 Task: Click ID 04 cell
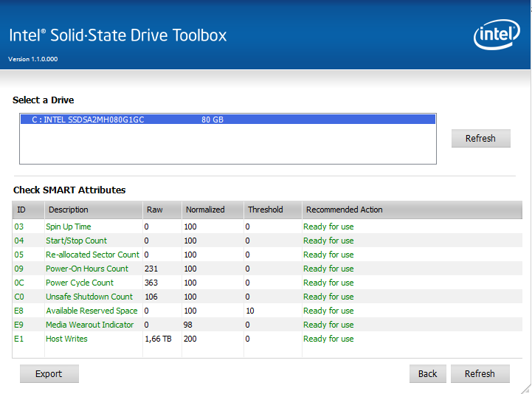point(19,241)
